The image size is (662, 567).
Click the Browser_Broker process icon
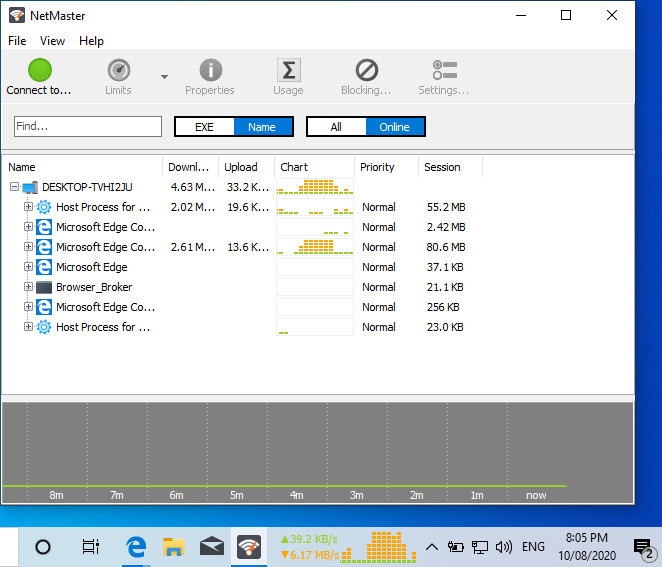[44, 288]
